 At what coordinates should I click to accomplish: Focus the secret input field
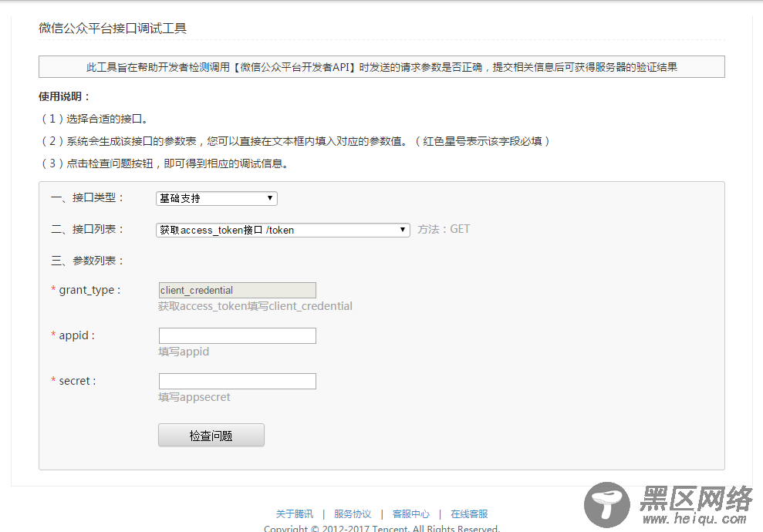[x=238, y=381]
